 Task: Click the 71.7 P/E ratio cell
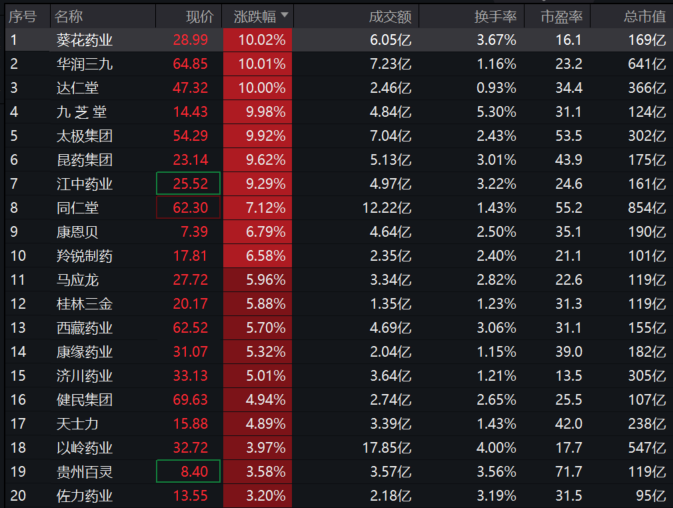tap(569, 472)
